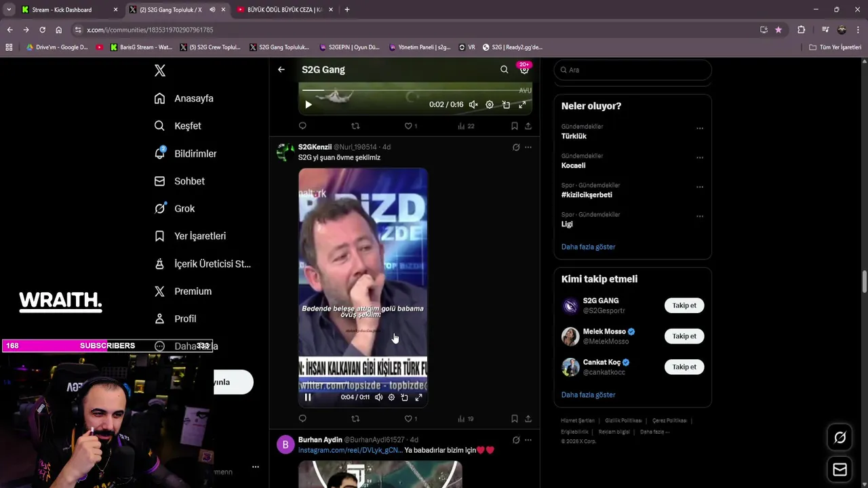Share S2GKenzii post

[x=528, y=419]
